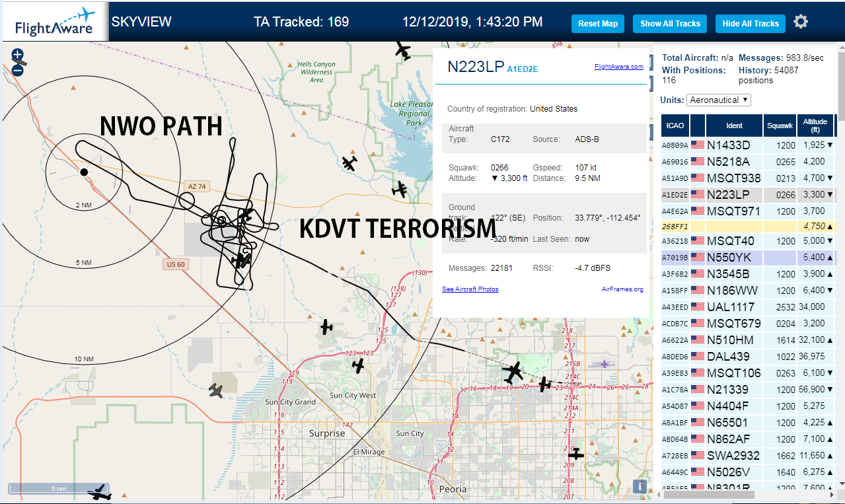The width and height of the screenshot is (845, 504).
Task: Select the N21339 row in aircraft table
Action: (x=748, y=390)
